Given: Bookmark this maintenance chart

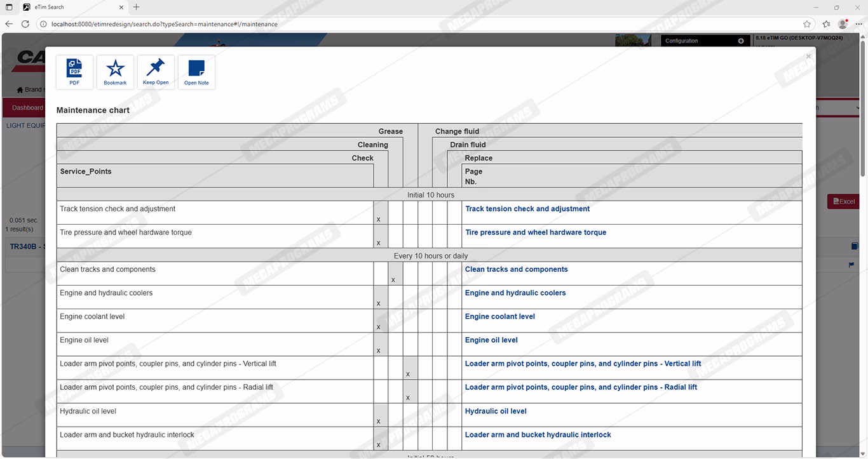Looking at the screenshot, I should tap(115, 72).
